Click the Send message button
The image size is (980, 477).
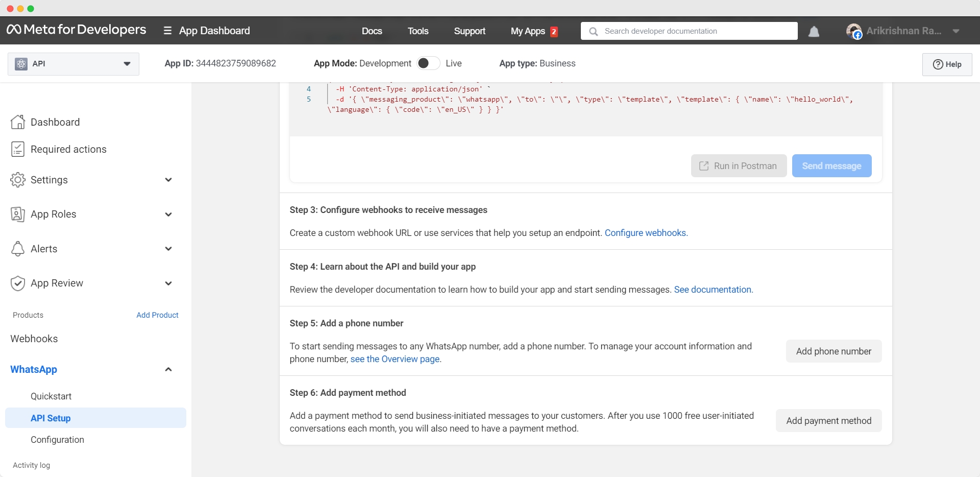pos(831,166)
